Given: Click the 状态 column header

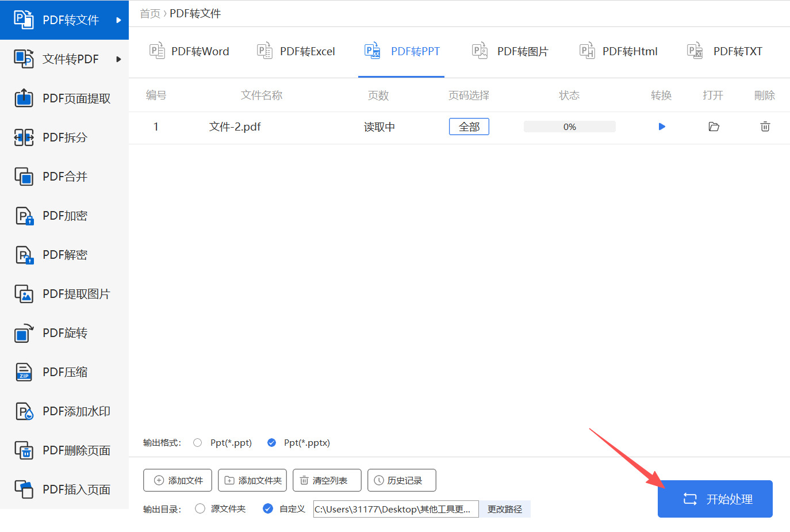Looking at the screenshot, I should pyautogui.click(x=569, y=95).
